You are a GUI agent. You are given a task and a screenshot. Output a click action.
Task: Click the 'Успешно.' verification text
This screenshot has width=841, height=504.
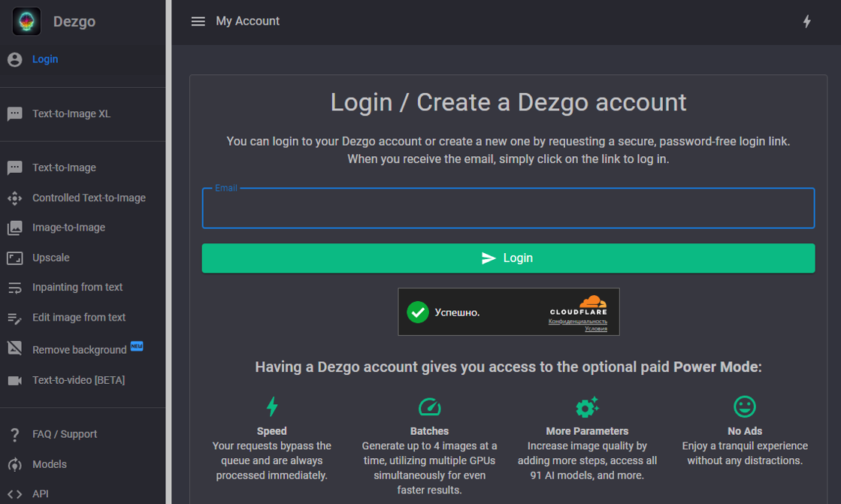point(457,312)
